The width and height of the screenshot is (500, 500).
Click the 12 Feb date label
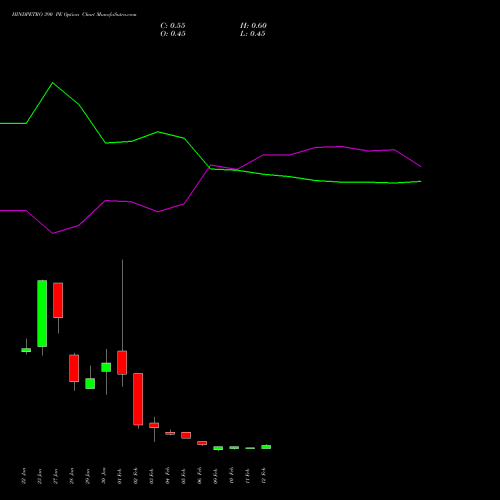click(x=263, y=476)
